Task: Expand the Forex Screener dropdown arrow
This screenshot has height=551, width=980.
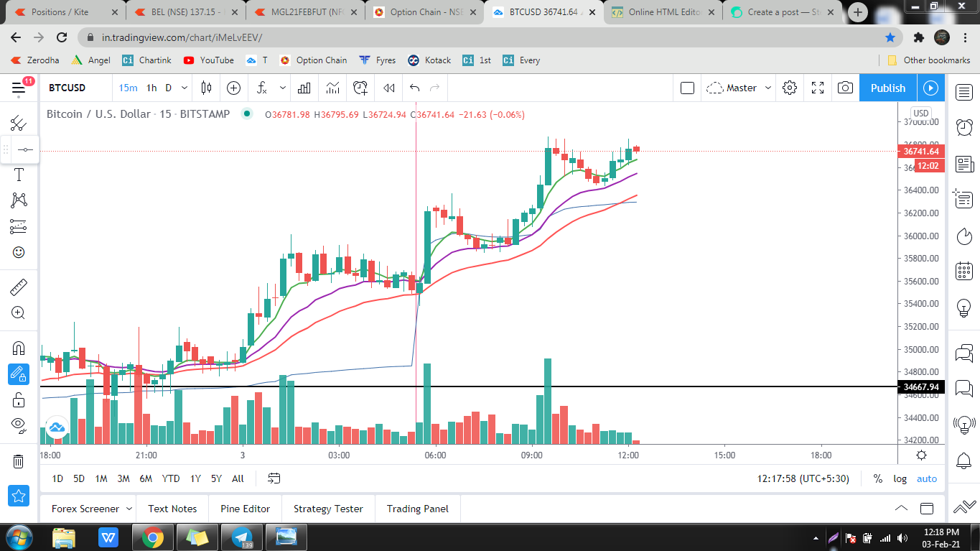Action: click(x=129, y=509)
